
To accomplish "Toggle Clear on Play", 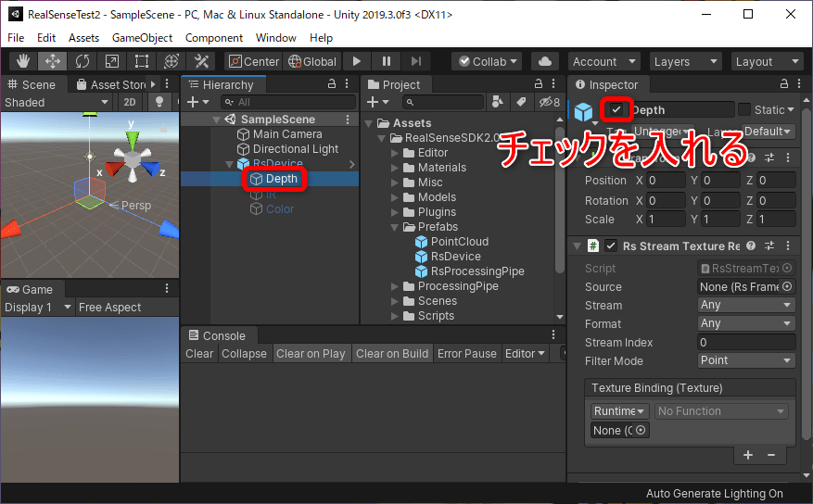I will click(311, 354).
